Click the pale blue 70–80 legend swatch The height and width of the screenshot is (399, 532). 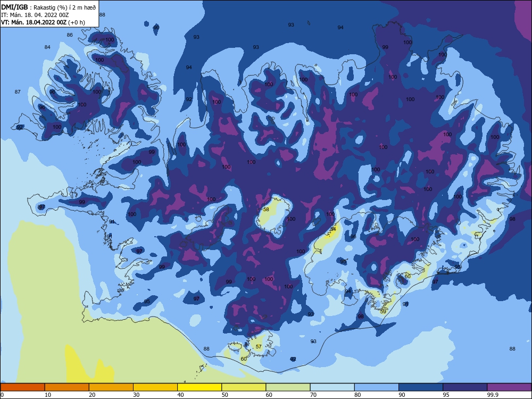tap(332, 387)
